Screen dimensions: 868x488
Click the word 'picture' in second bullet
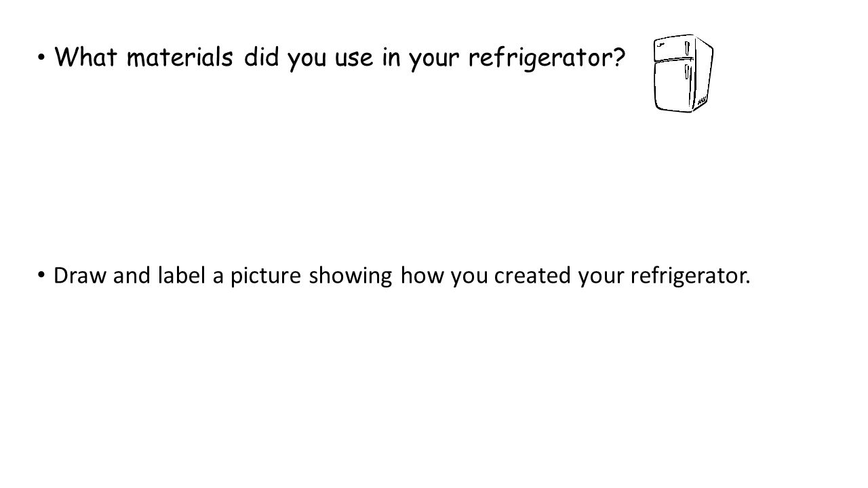(x=267, y=277)
